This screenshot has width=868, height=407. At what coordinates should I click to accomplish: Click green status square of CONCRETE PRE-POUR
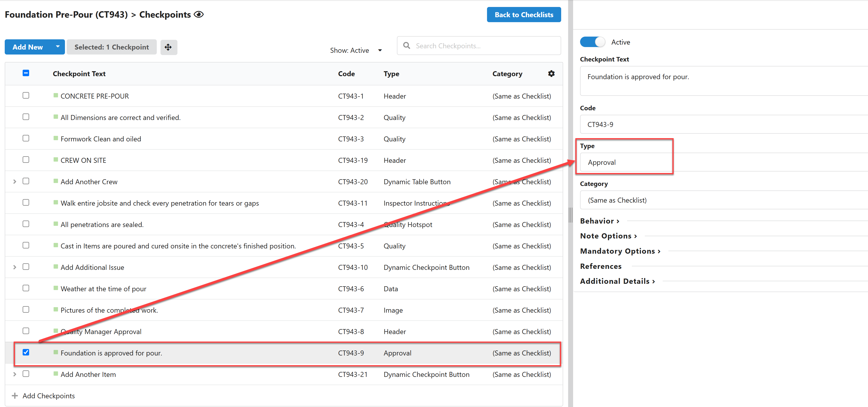tap(56, 95)
